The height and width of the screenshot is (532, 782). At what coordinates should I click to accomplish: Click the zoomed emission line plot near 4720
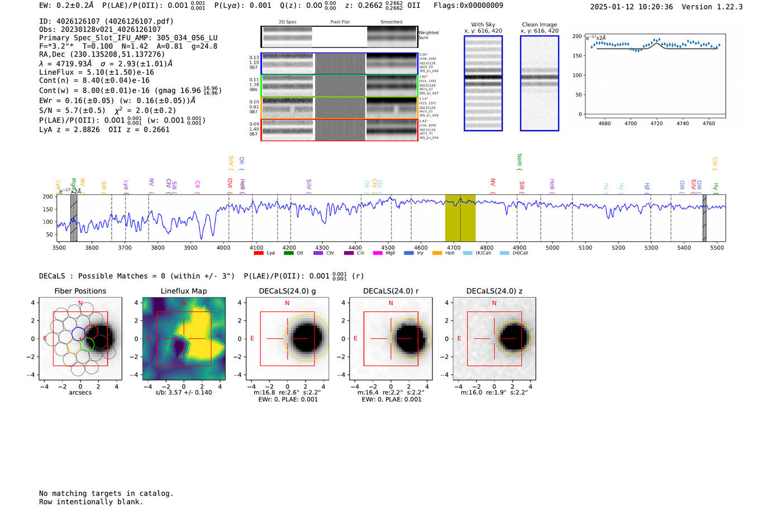point(656,75)
